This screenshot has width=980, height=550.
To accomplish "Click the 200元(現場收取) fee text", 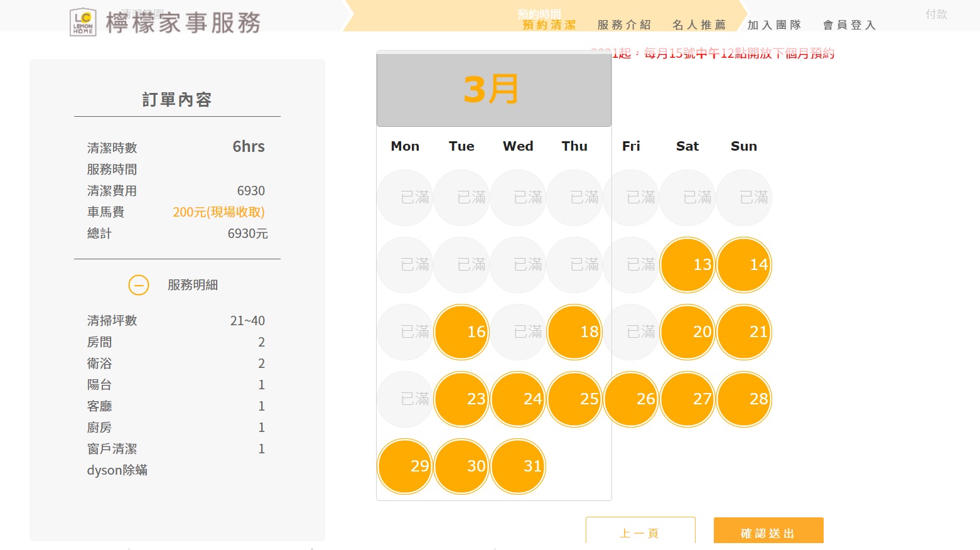I will click(218, 212).
